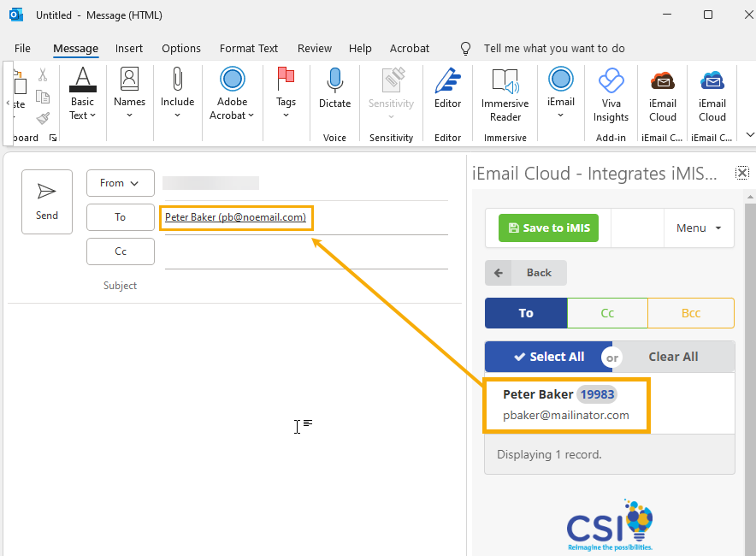The image size is (756, 556).
Task: Click the Save to iMIS button
Action: pos(549,228)
